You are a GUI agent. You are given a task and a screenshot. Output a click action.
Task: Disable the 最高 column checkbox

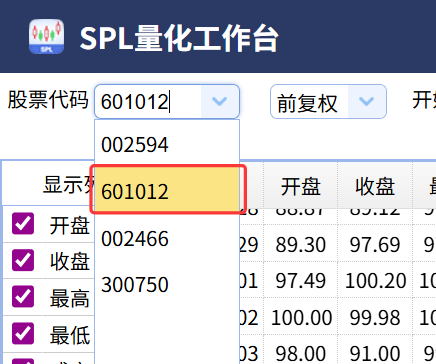[23, 296]
